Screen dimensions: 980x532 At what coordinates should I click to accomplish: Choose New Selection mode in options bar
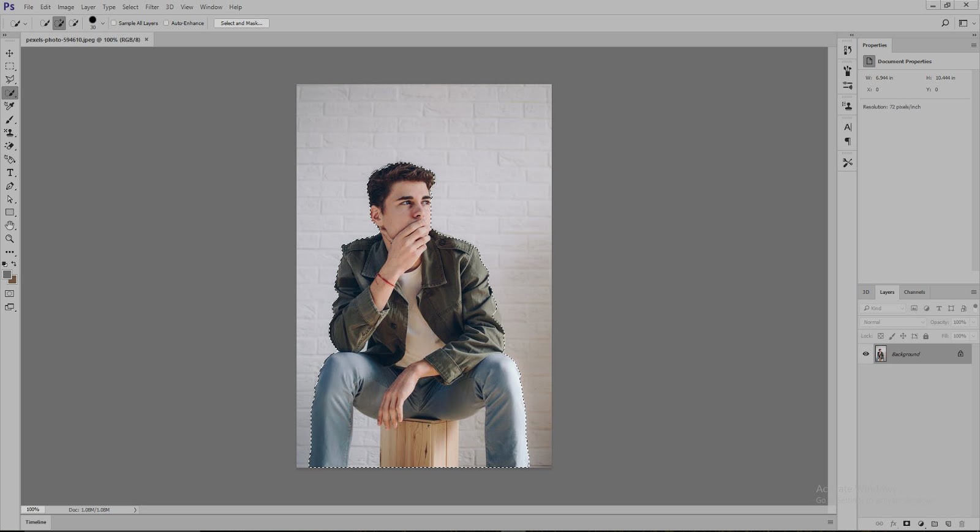click(x=45, y=23)
